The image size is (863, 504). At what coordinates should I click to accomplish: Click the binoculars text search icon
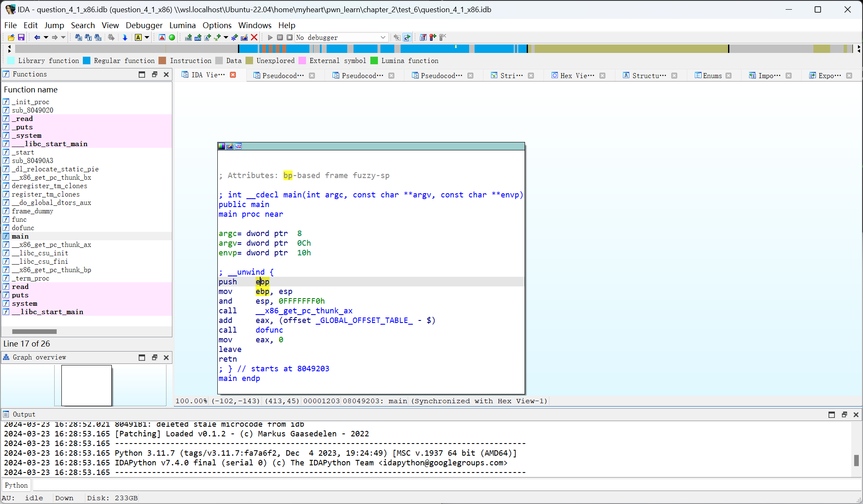click(x=88, y=37)
